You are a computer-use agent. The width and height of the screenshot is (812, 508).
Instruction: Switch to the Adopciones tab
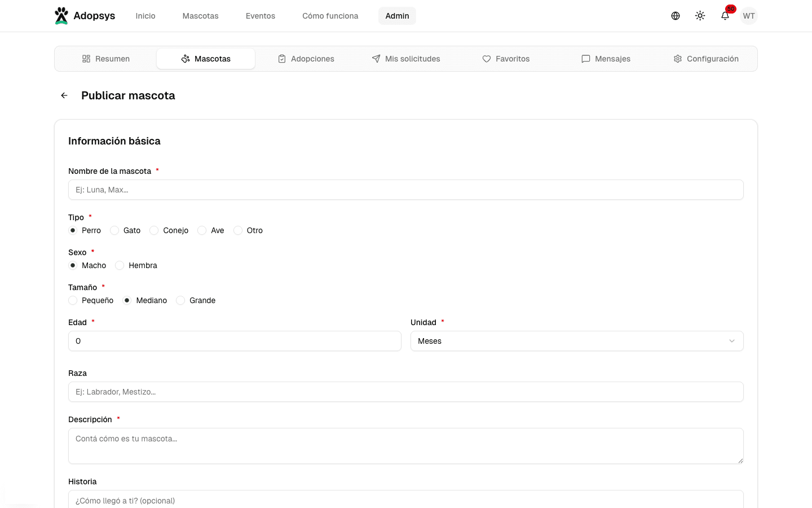point(306,59)
